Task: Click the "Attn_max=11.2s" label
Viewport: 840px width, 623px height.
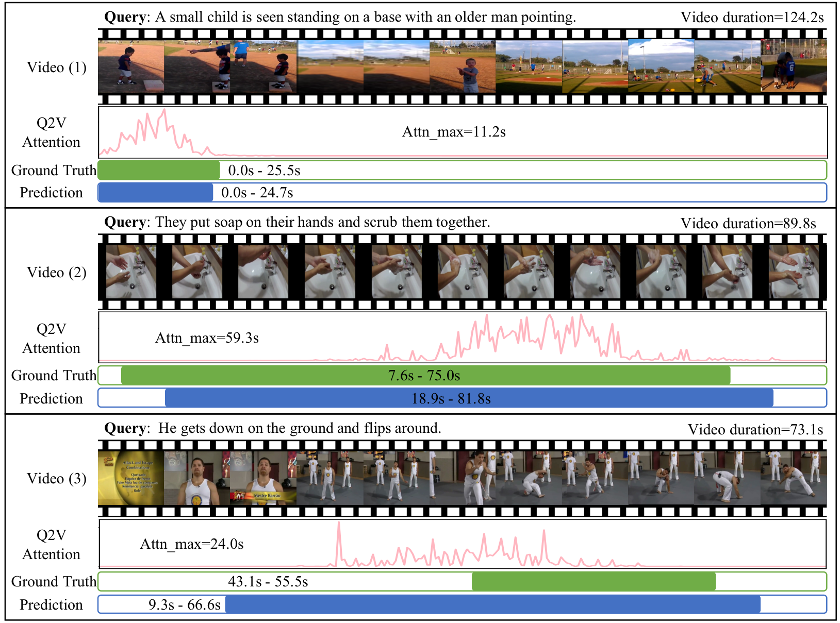Action: point(454,132)
